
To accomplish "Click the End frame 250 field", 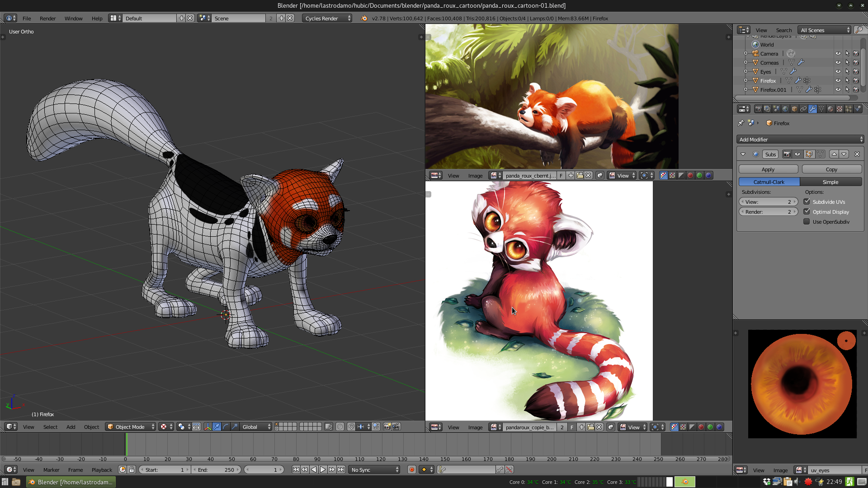I will [x=217, y=469].
